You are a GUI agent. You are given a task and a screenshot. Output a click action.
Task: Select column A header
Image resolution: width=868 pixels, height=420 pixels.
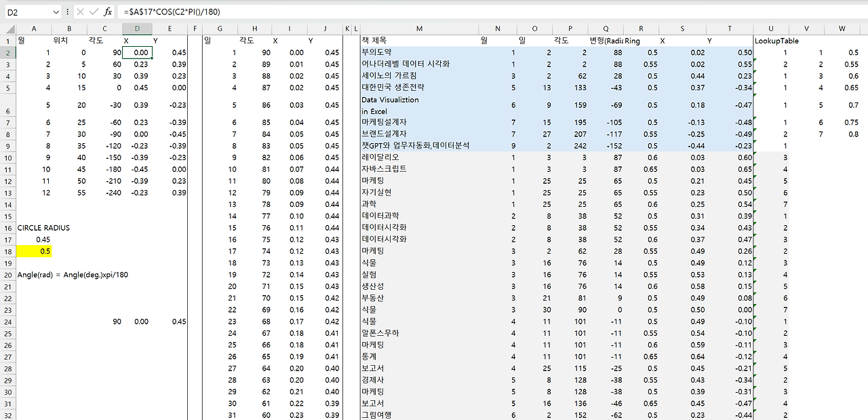[34, 28]
